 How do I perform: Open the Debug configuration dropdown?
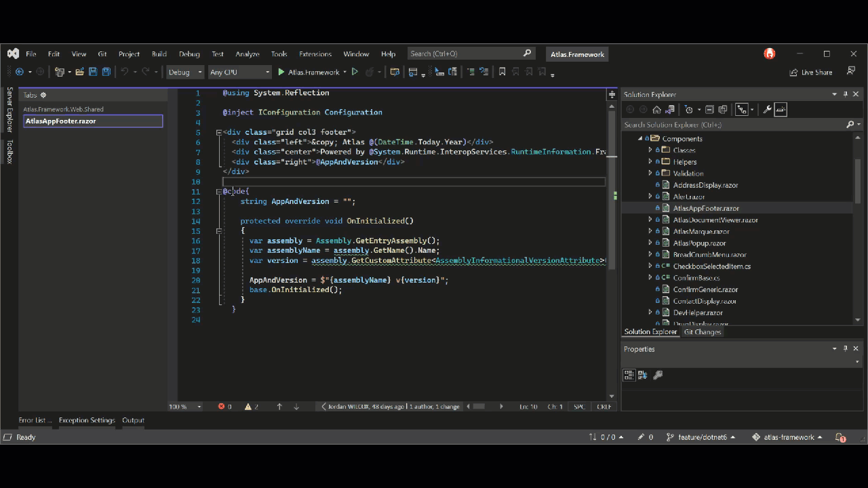(185, 72)
